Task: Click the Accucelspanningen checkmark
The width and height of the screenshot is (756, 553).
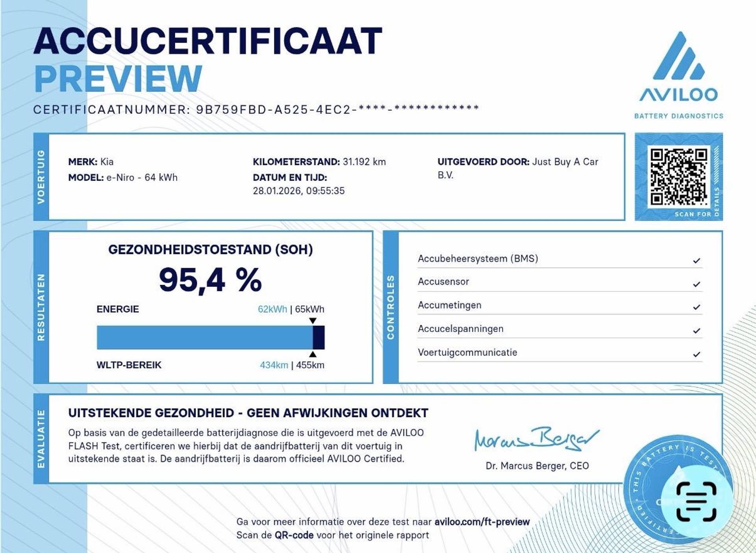Action: [696, 331]
